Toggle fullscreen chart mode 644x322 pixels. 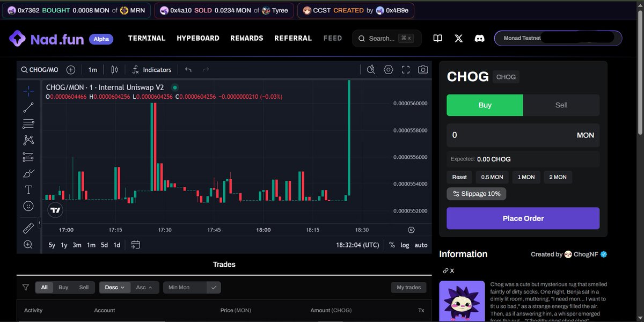pyautogui.click(x=406, y=70)
